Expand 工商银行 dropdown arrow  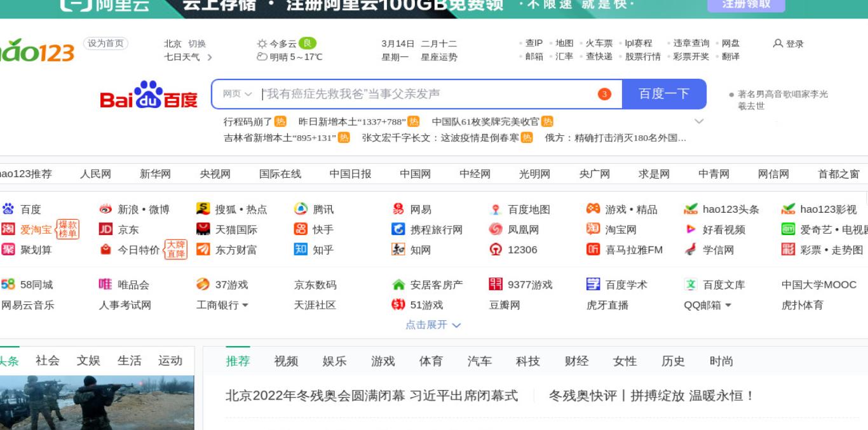point(245,306)
